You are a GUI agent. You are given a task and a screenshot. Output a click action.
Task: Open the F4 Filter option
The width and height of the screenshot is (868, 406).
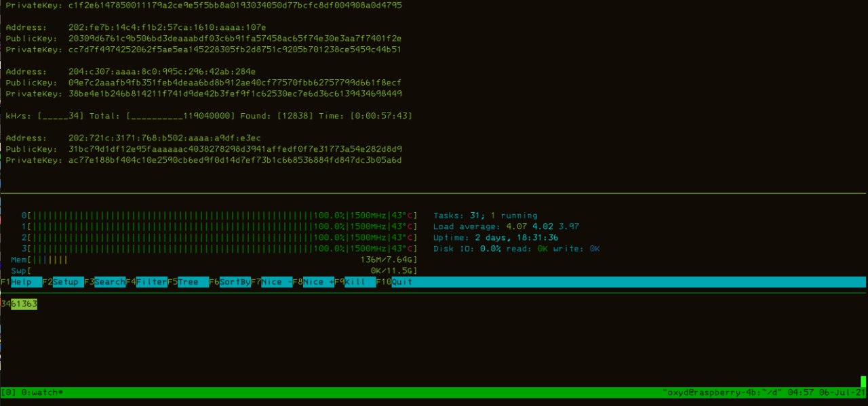[146, 282]
